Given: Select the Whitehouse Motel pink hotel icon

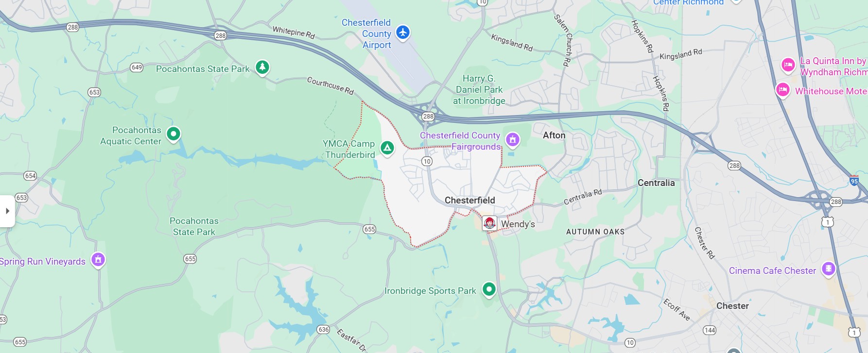Looking at the screenshot, I should click(782, 90).
